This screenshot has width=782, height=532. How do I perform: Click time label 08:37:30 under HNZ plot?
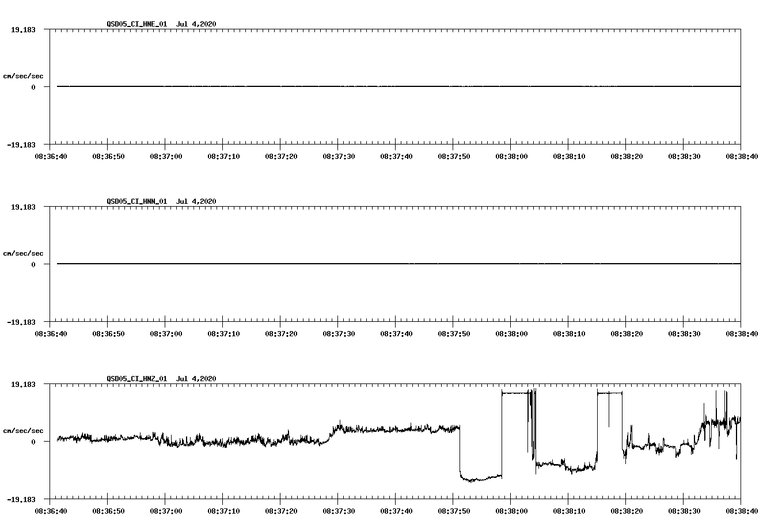point(339,511)
